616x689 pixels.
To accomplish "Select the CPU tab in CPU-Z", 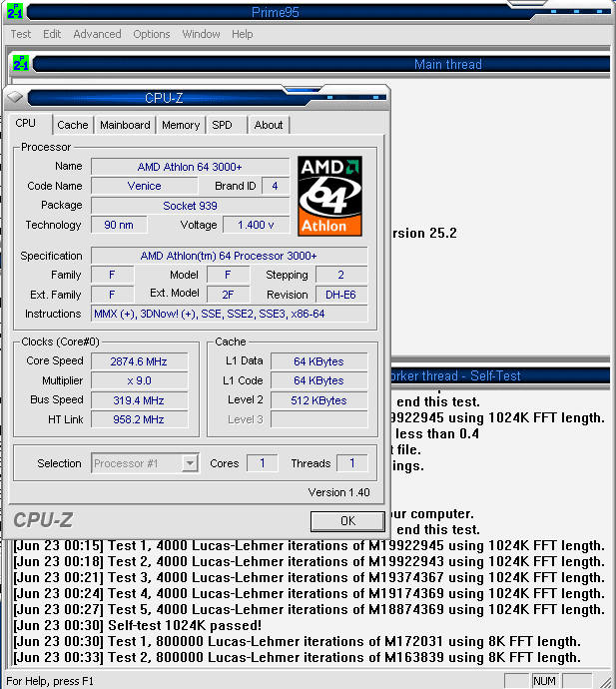I will click(29, 124).
